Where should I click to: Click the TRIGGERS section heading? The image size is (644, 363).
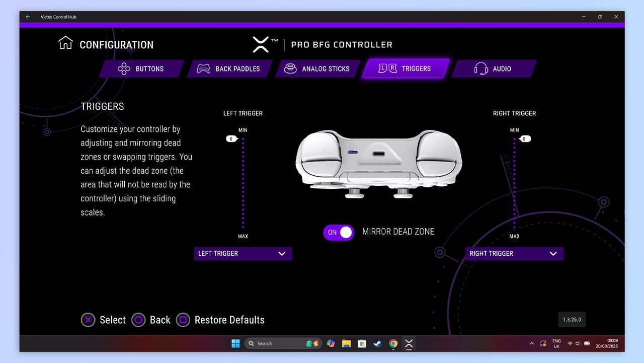[102, 106]
